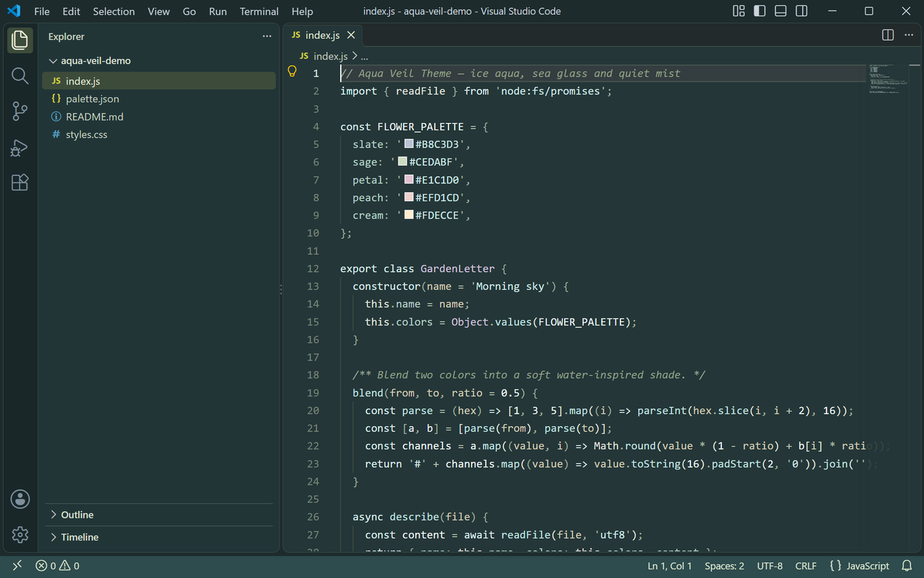The width and height of the screenshot is (924, 578).
Task: Open the Run and Debug view
Action: pos(20,147)
